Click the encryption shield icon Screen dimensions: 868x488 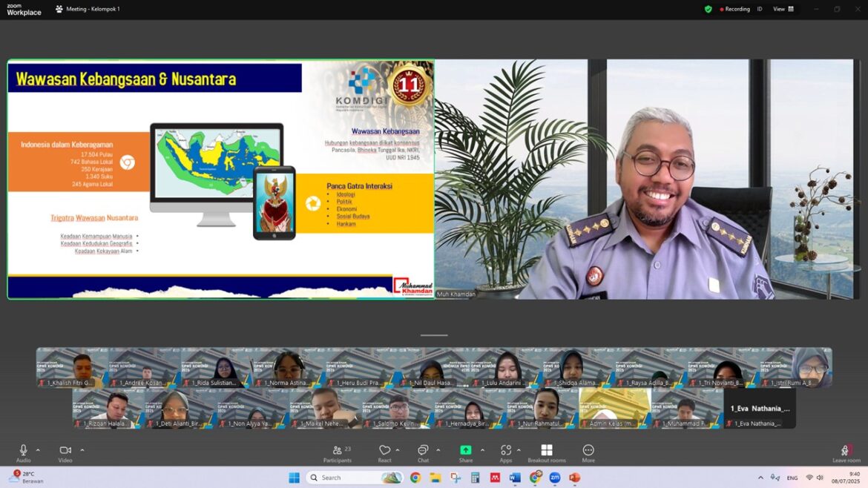tap(708, 9)
